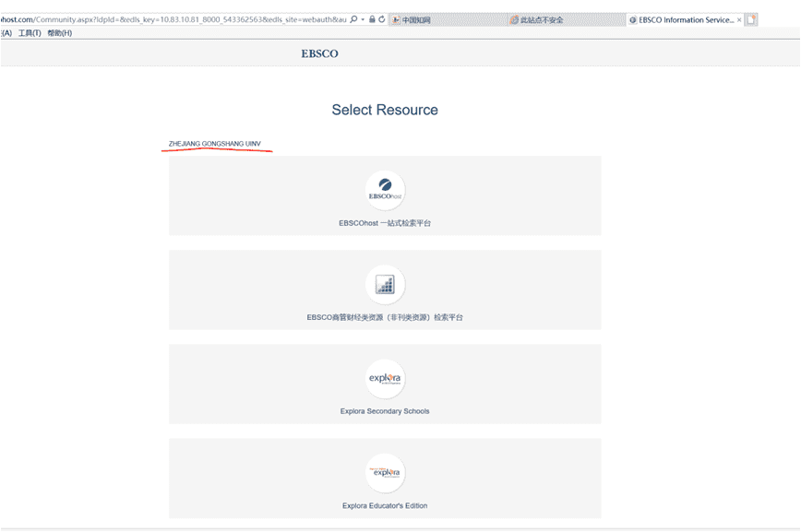801x532 pixels.
Task: Click the EBSCOhost round logo icon
Action: pyautogui.click(x=385, y=190)
